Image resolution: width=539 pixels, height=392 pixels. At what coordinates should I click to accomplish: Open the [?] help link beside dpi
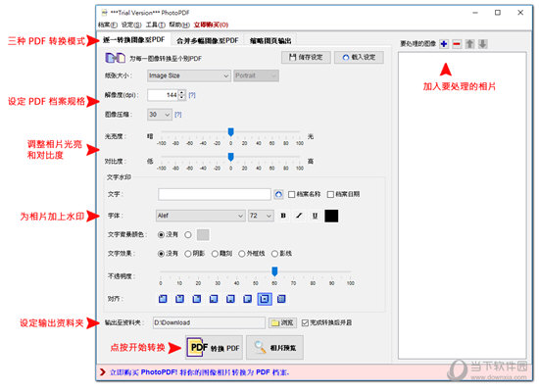(x=192, y=95)
